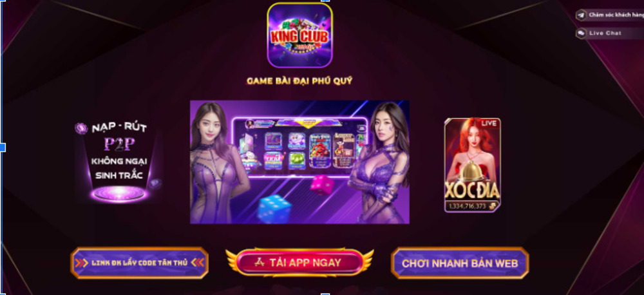Viewport: 644px width, 295px height.
Task: Click the 777 slot game tile in banner
Action: click(272, 160)
